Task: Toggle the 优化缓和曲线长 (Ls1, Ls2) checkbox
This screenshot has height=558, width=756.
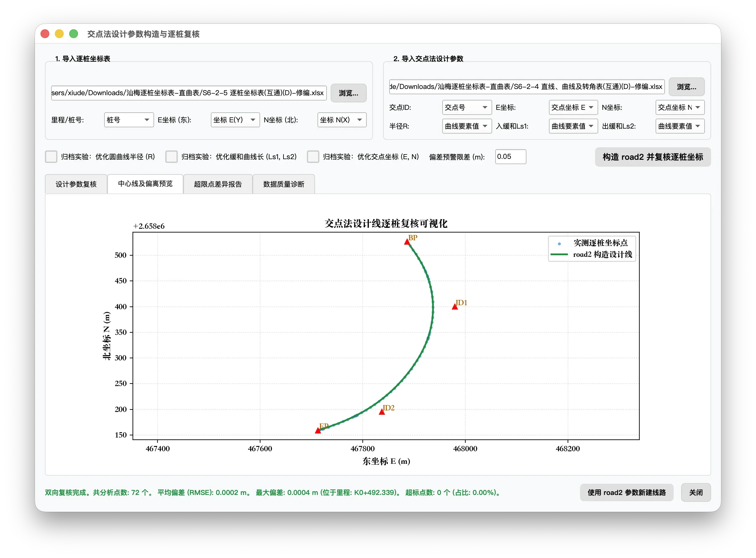Action: point(172,157)
